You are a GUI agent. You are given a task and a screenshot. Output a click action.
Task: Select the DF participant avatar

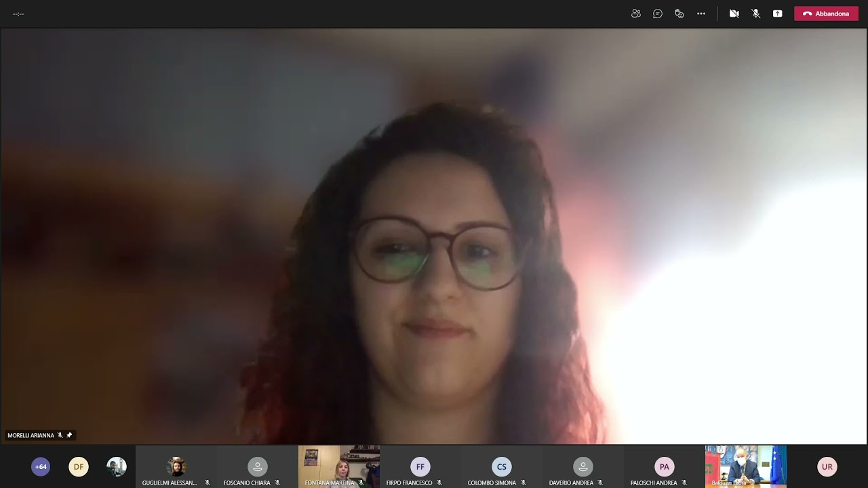(79, 466)
